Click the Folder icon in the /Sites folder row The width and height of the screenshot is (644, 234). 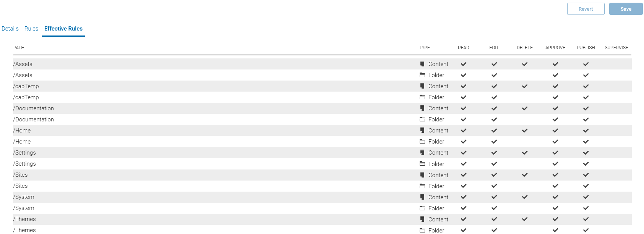pos(422,186)
